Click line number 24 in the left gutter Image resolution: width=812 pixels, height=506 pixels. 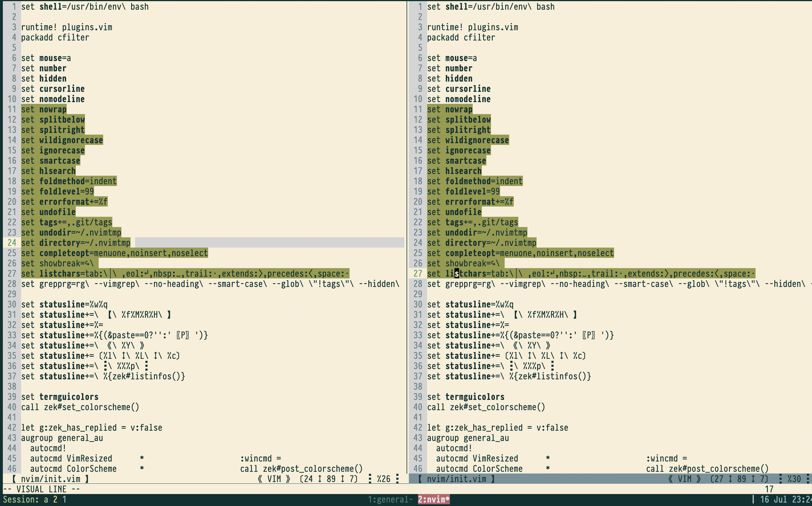(x=12, y=243)
